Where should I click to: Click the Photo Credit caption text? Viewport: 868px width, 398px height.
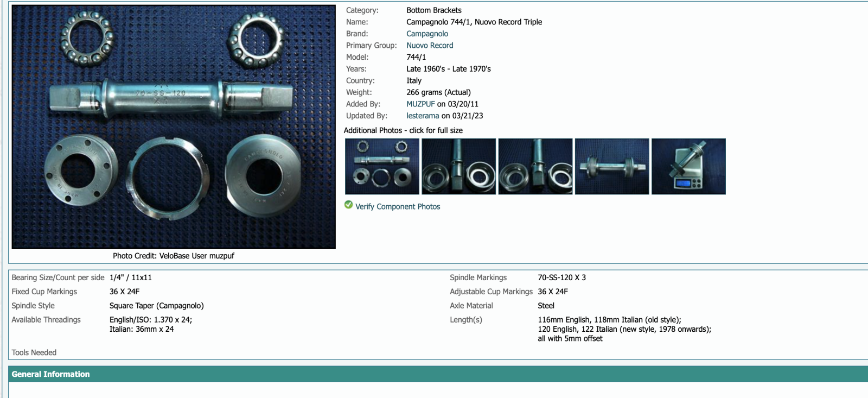173,256
